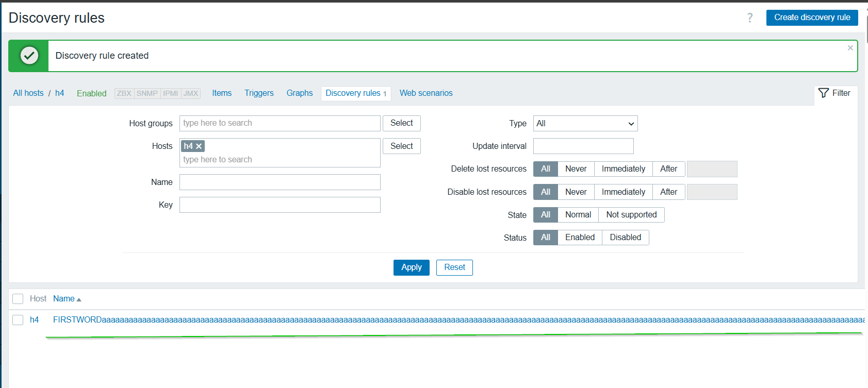Tick the select-all checkbox in table header
The height and width of the screenshot is (388, 868).
point(18,299)
